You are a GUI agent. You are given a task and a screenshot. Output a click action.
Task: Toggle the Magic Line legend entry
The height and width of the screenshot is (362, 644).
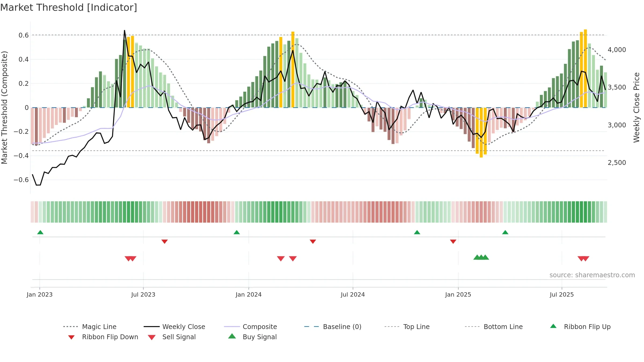(x=90, y=327)
